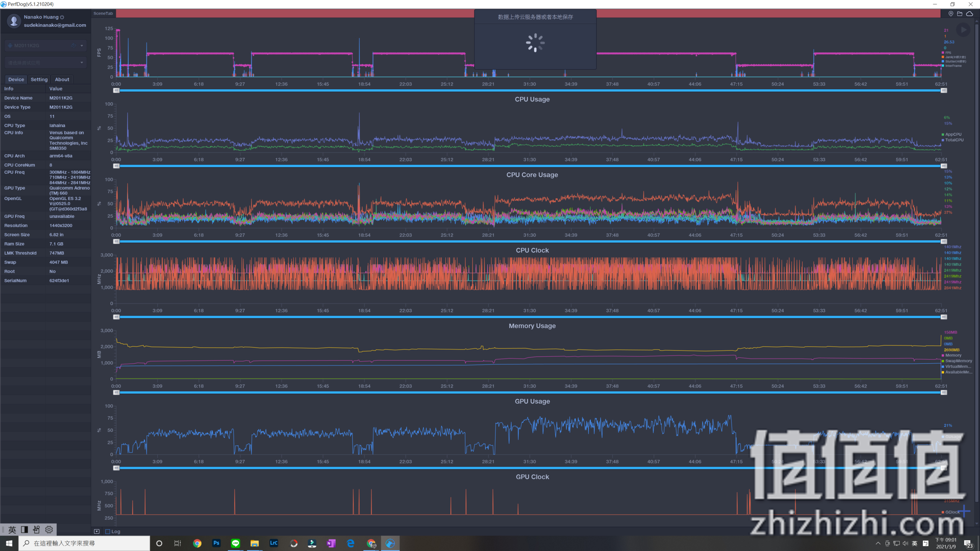This screenshot has width=980, height=551.
Task: Expand the bottom panel dropdown arrow
Action: pos(97,531)
